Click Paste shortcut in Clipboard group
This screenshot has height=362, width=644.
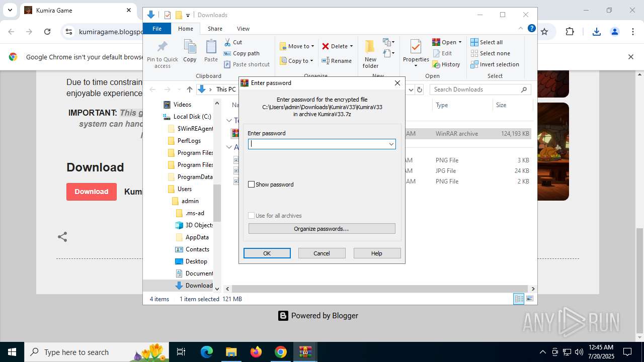pos(247,64)
